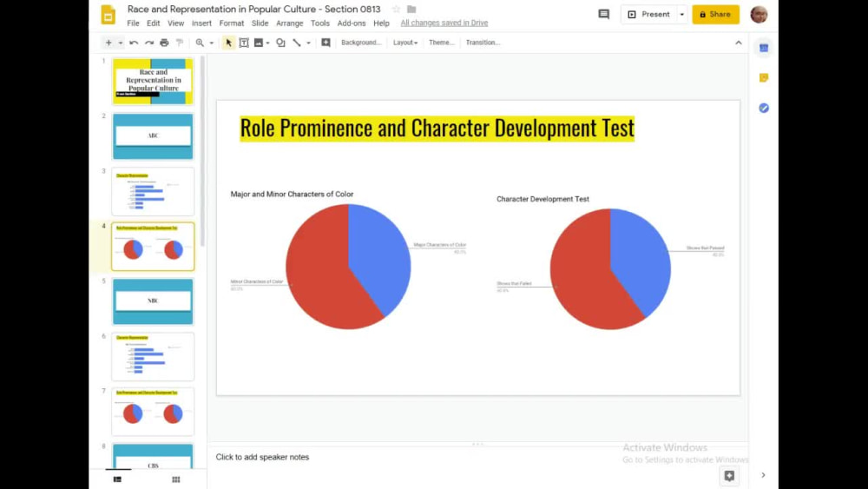The image size is (868, 489).
Task: Click the yellow Share button
Action: (x=715, y=15)
